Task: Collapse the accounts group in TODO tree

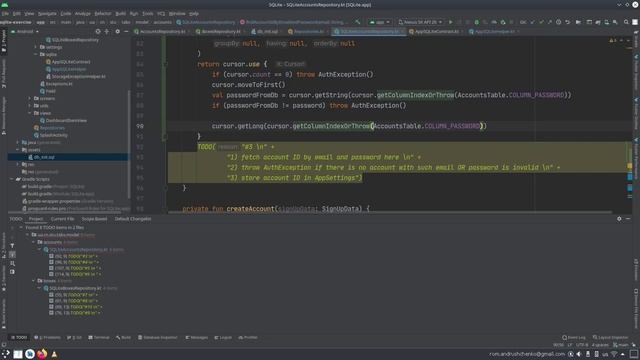Action: pyautogui.click(x=33, y=242)
